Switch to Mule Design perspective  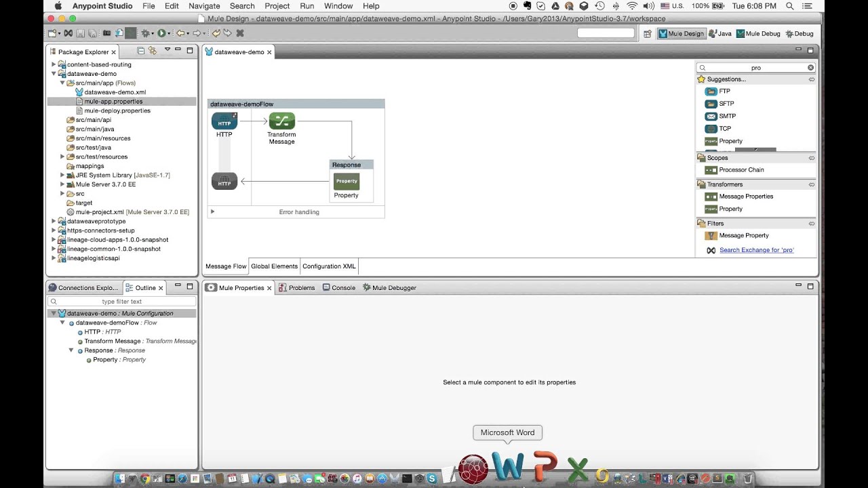[x=681, y=33]
